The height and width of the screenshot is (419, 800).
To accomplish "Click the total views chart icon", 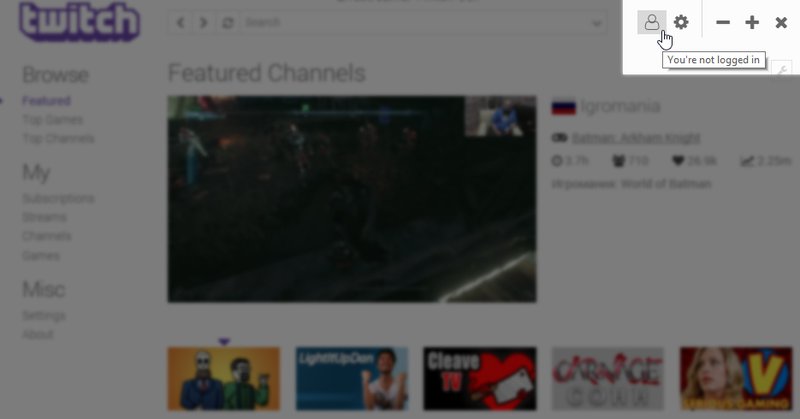I will 746,161.
